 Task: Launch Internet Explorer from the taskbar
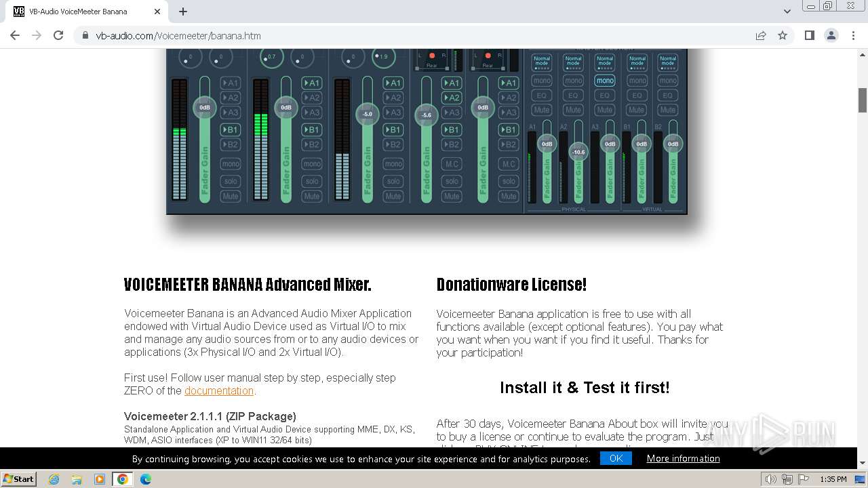[54, 479]
